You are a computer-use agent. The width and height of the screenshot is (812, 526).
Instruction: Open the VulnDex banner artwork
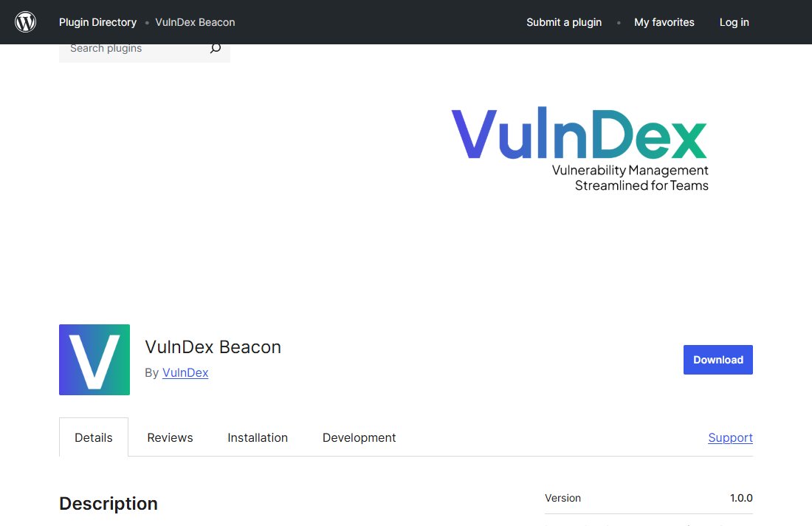(579, 148)
